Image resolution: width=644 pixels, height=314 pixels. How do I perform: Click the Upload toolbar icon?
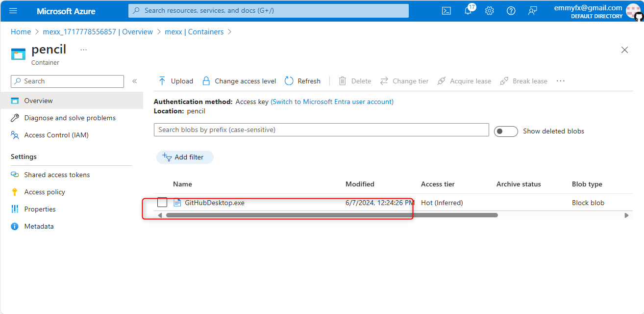tap(162, 81)
